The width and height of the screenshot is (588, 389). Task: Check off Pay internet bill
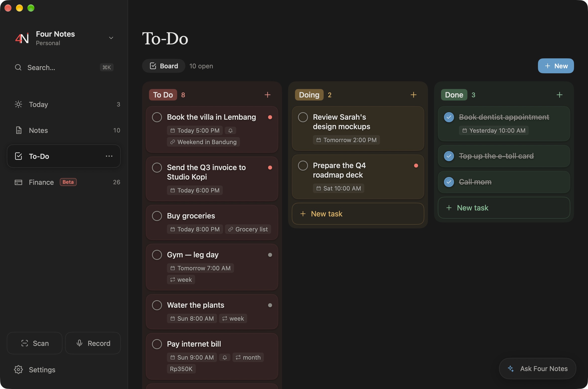coord(157,344)
